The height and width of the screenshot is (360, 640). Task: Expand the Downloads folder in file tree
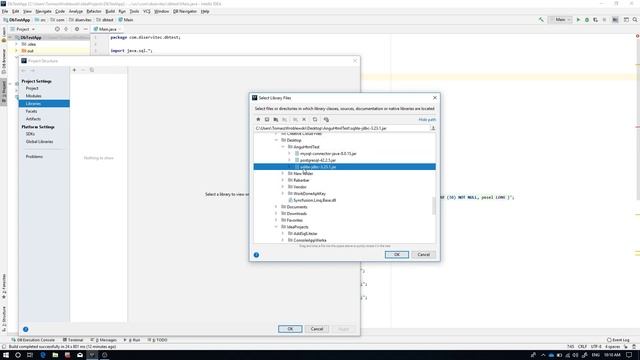point(276,213)
